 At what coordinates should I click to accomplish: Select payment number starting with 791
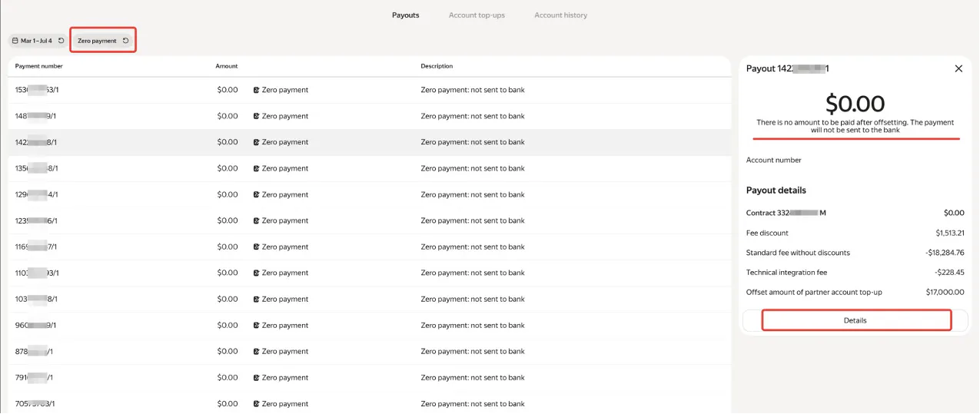coord(34,377)
